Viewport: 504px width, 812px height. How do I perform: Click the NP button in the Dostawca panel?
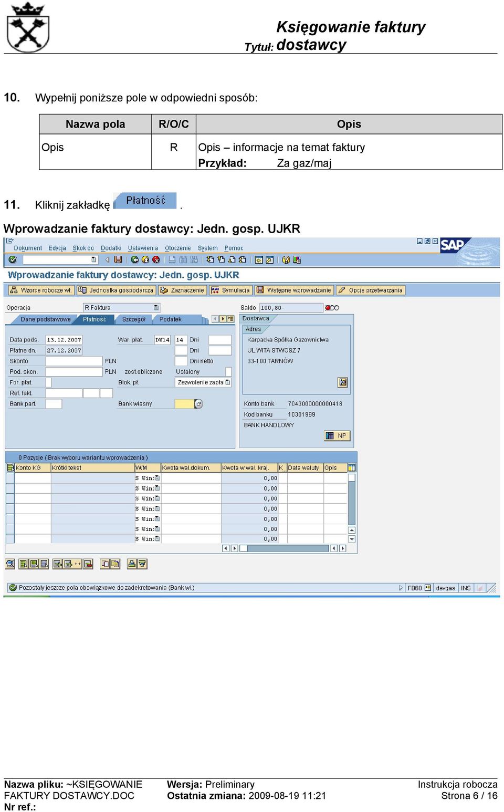pos(337,435)
